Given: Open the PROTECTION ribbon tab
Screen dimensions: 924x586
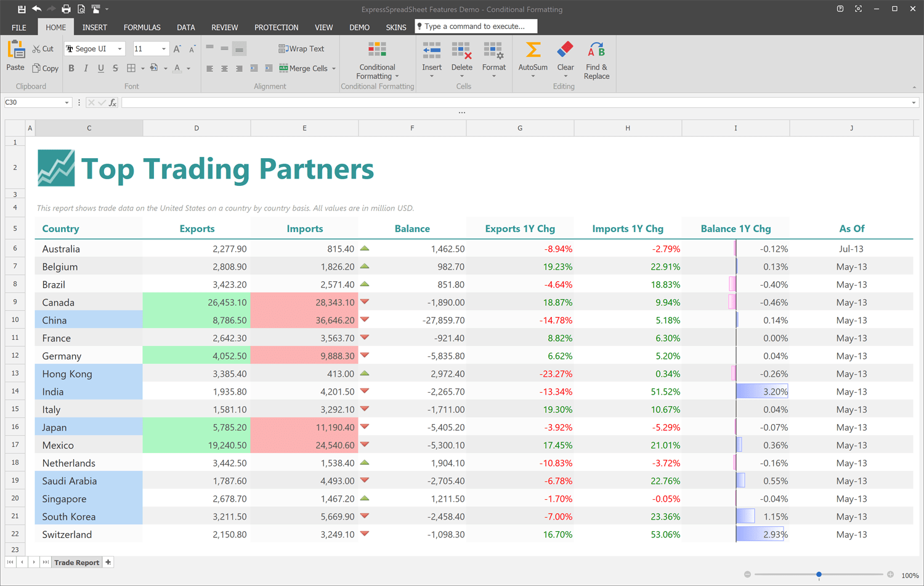Looking at the screenshot, I should [276, 28].
